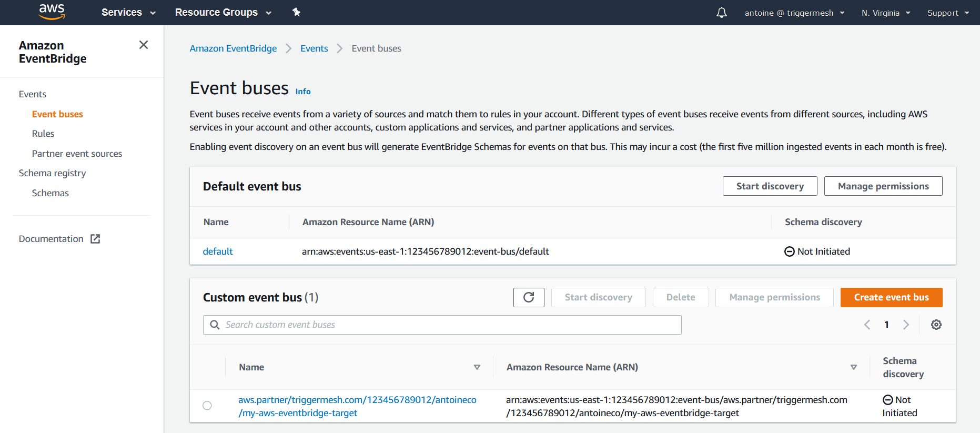The image size is (980, 433).
Task: Select page 1 in custom bus pagination
Action: coord(886,325)
